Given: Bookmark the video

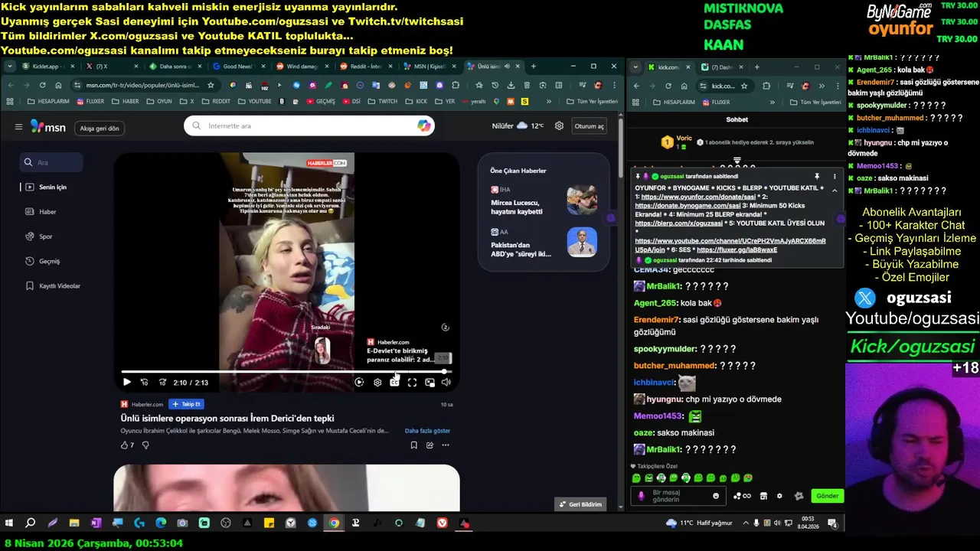Looking at the screenshot, I should (414, 445).
